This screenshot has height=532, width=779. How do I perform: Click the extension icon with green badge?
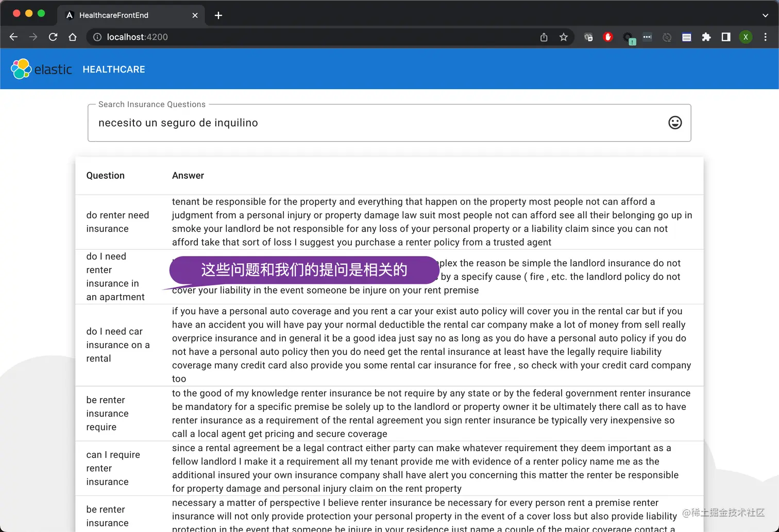pos(628,38)
